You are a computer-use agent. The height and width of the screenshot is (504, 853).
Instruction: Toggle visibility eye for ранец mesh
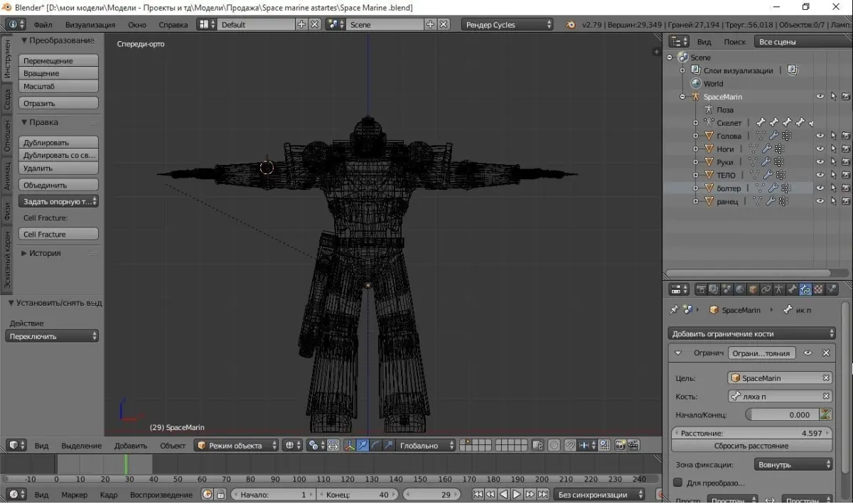point(820,202)
